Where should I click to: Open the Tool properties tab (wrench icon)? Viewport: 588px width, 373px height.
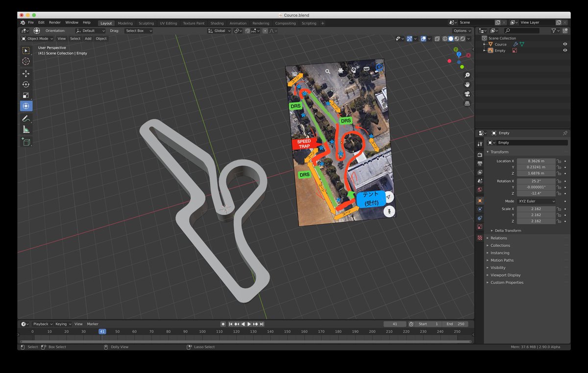480,143
